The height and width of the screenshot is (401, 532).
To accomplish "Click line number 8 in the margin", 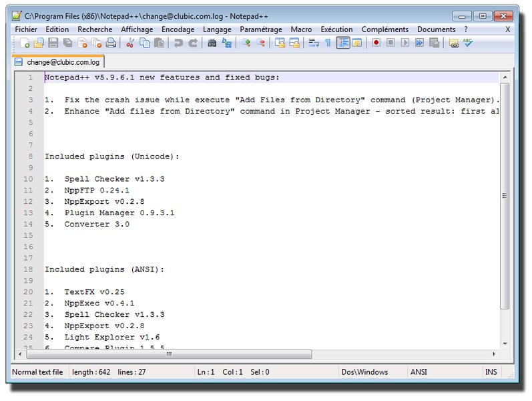I will coord(31,156).
